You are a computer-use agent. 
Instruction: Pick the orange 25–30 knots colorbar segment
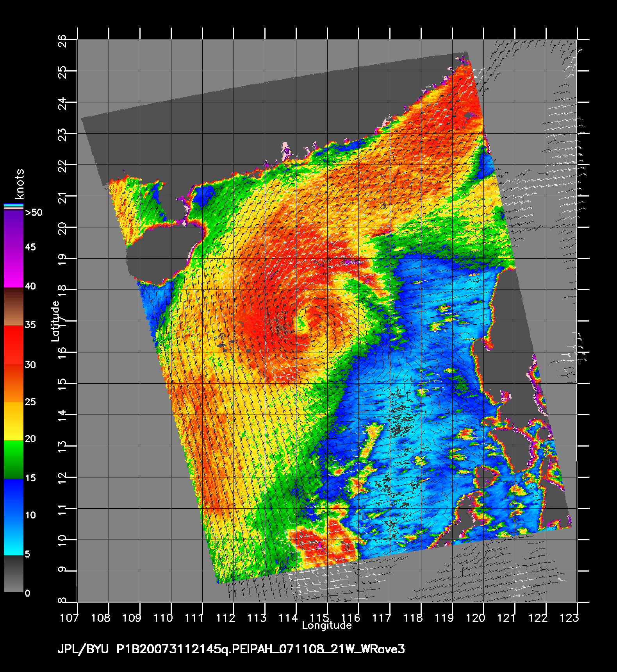14,383
